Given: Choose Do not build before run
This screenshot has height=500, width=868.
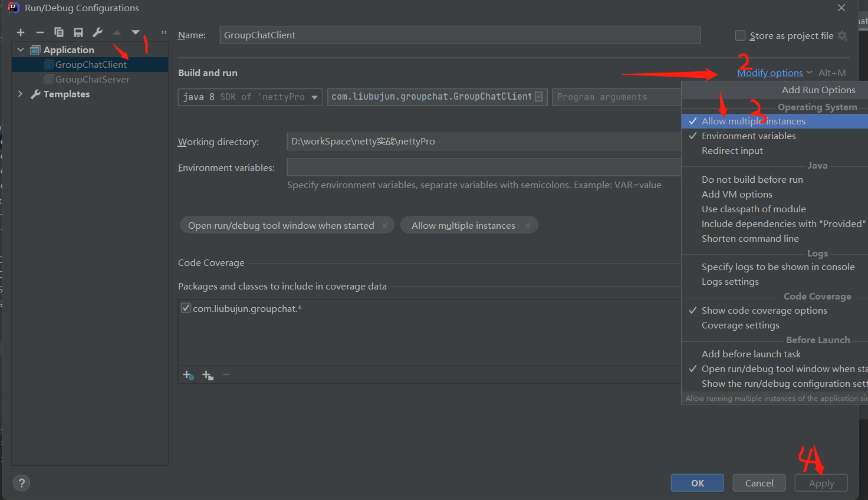Looking at the screenshot, I should point(775,180).
